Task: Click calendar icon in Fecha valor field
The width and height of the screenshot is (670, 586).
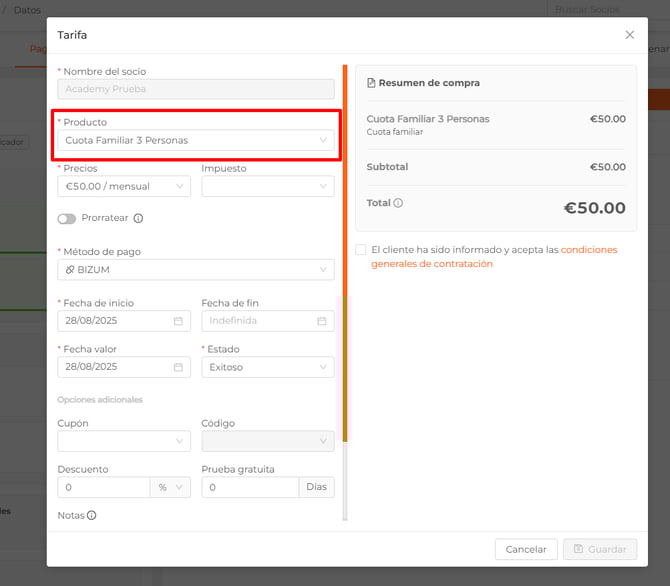Action: (178, 367)
